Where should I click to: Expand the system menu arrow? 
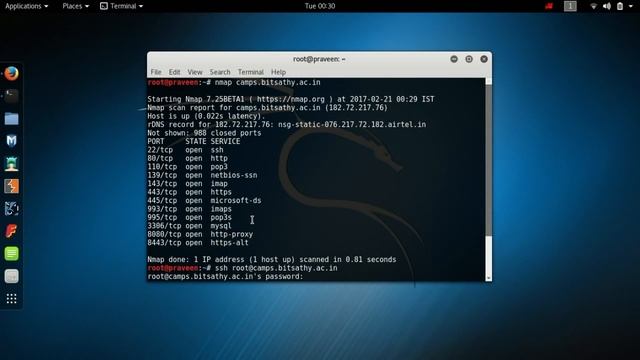pyautogui.click(x=631, y=6)
